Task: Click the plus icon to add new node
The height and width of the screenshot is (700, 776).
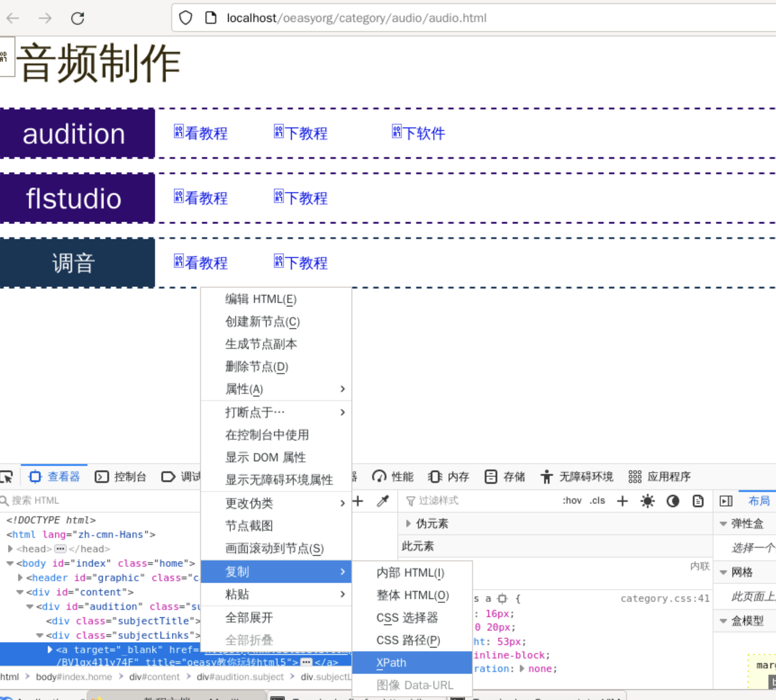Action: [x=358, y=501]
